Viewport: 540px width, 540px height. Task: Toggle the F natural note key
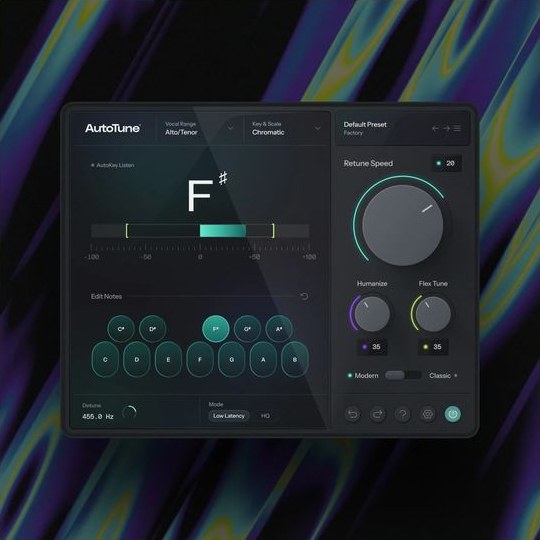[x=200, y=360]
